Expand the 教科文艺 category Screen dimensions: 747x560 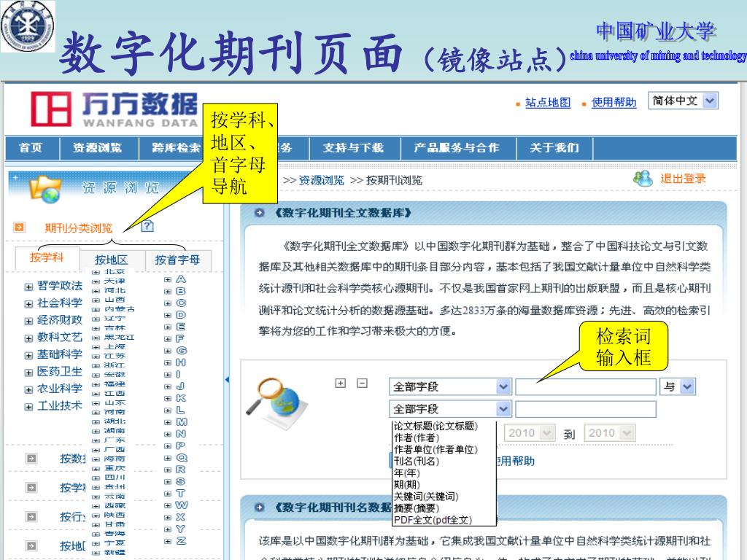click(28, 338)
